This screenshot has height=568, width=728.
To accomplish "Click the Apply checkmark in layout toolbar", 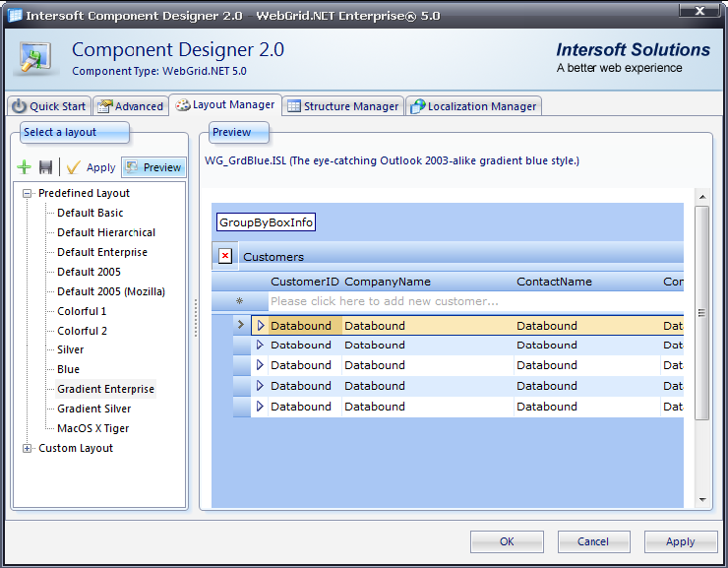I will tap(91, 167).
